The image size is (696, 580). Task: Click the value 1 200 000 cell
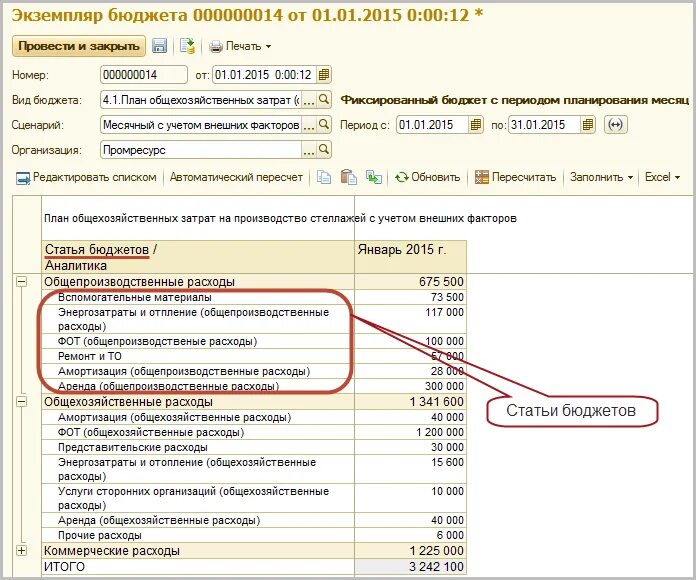click(x=411, y=432)
